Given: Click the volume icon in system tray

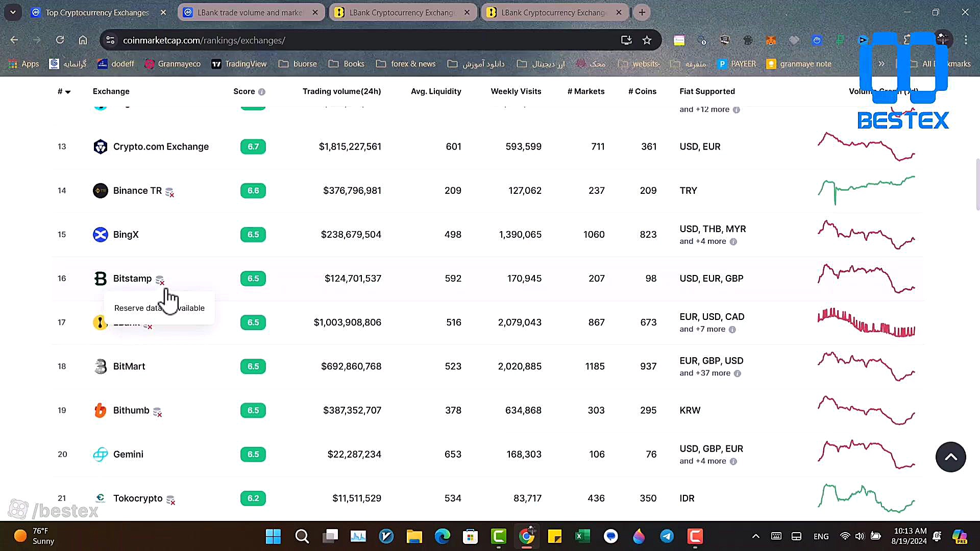Looking at the screenshot, I should (860, 536).
